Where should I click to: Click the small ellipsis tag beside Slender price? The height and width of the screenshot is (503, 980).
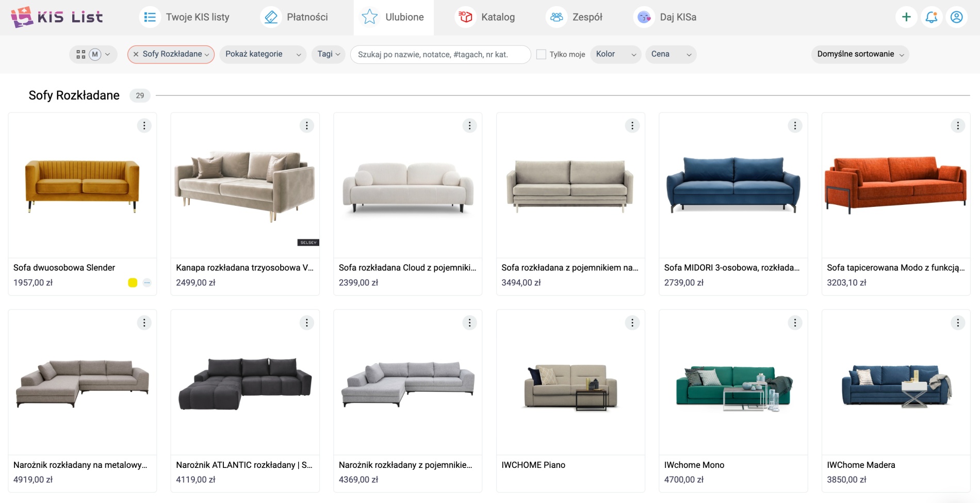147,283
